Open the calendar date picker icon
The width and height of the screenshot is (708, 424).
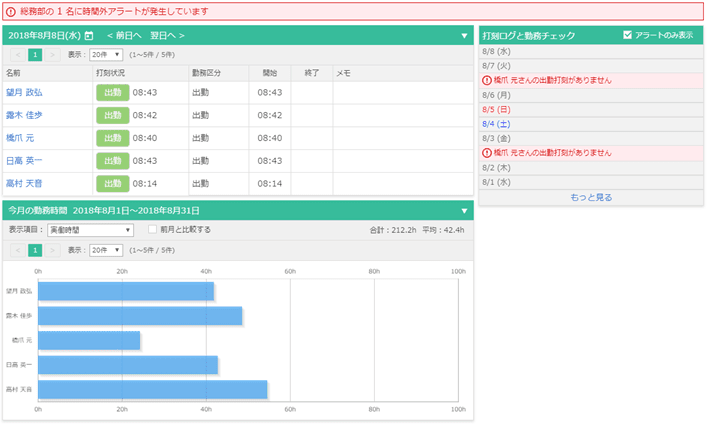click(89, 36)
